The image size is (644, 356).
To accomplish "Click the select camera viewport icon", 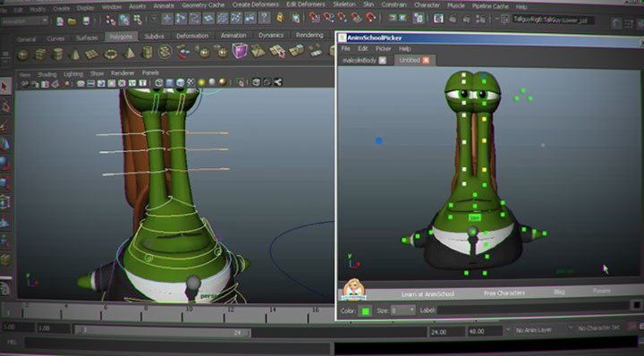I will 25,85.
